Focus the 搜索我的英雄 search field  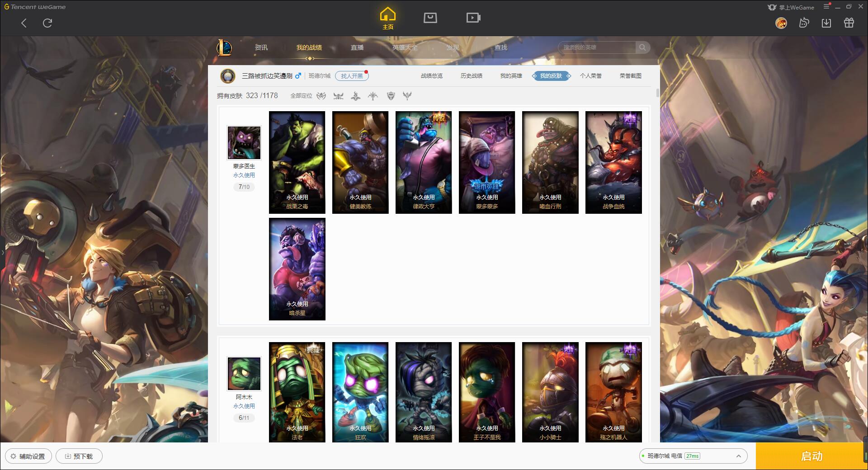[597, 47]
